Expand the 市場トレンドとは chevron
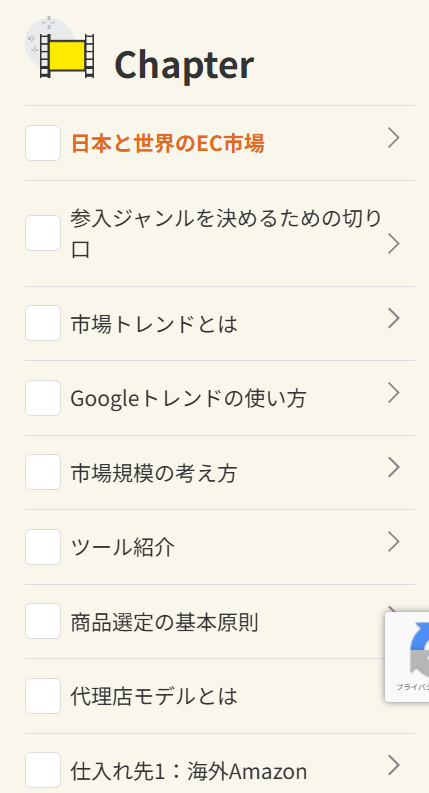The width and height of the screenshot is (429, 793). [394, 319]
